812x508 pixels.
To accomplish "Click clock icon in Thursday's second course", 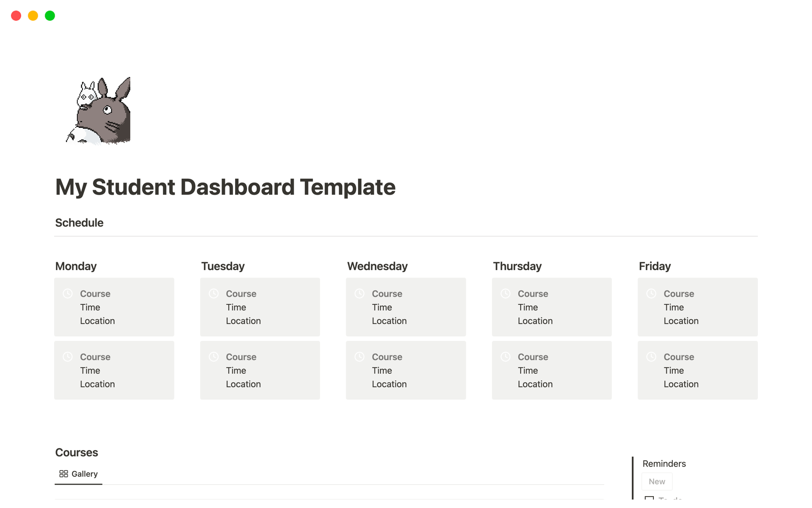I will 505,356.
